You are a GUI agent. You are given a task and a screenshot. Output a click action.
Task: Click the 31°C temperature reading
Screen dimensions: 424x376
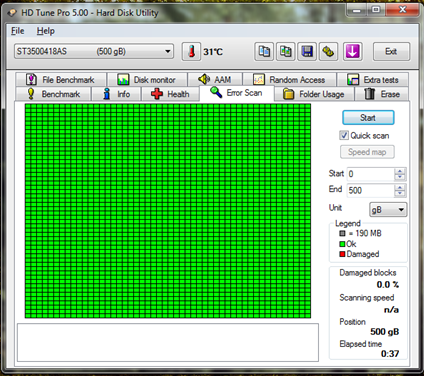click(x=213, y=52)
